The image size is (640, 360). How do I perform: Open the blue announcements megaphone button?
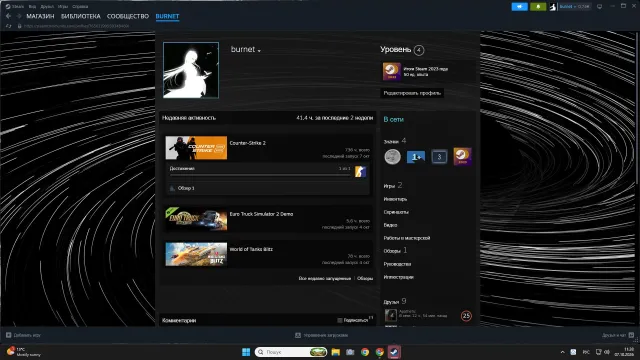point(520,7)
